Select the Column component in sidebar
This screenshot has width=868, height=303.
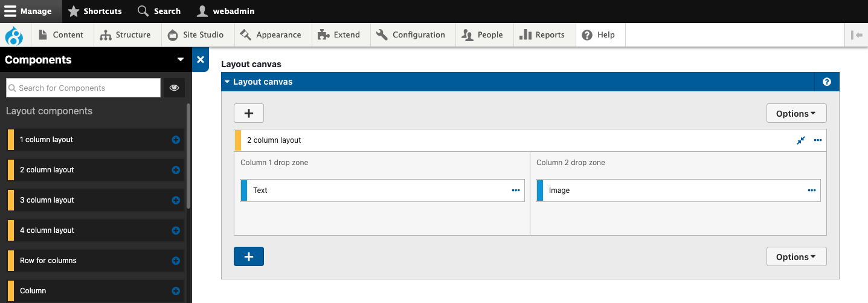(x=95, y=291)
